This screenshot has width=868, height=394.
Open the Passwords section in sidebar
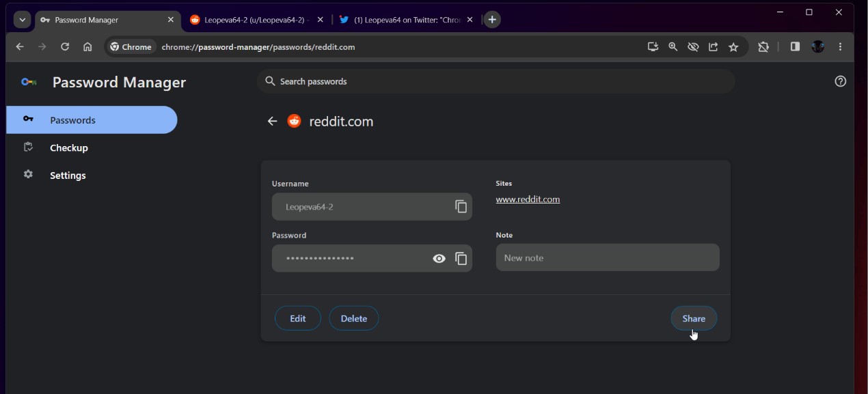point(92,120)
